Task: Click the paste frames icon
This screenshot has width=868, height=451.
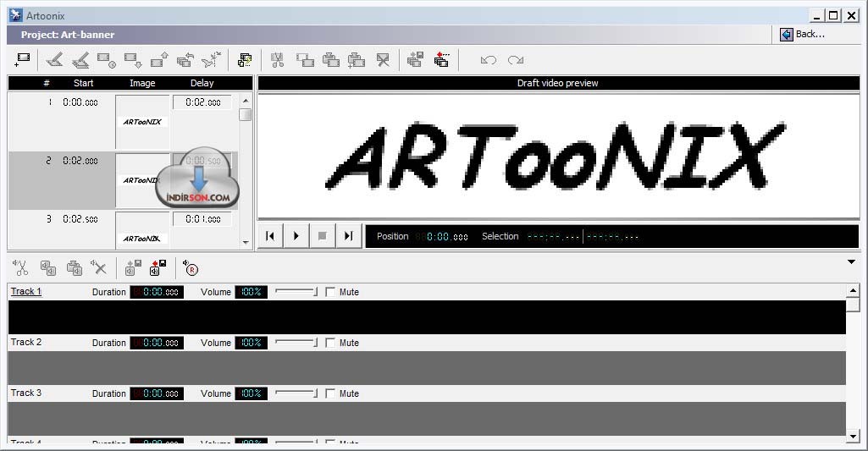Action: (330, 60)
